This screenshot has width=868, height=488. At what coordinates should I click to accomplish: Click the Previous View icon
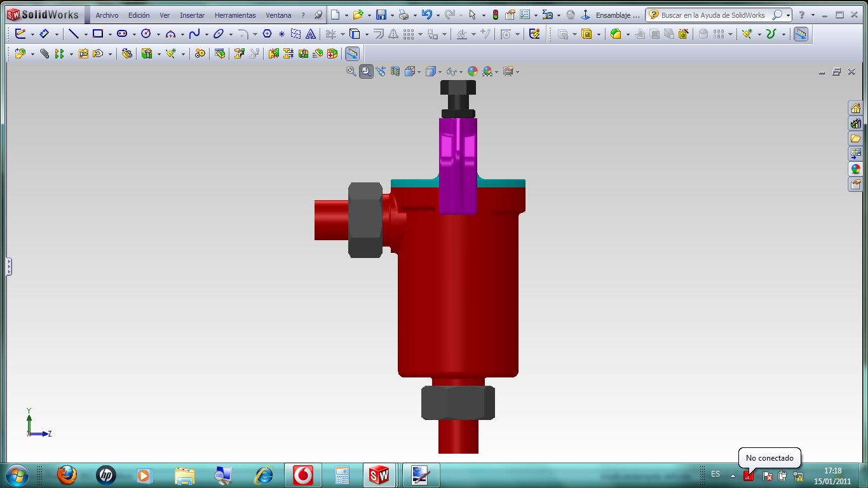[x=381, y=72]
